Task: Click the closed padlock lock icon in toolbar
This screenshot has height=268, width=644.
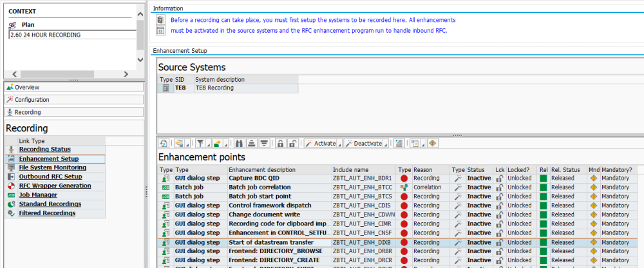Action: pos(280,144)
